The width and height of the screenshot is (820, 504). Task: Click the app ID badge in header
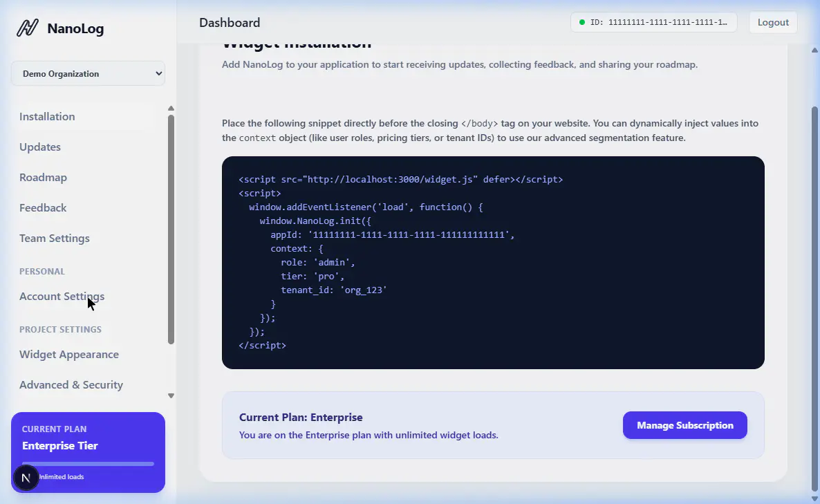click(x=653, y=22)
